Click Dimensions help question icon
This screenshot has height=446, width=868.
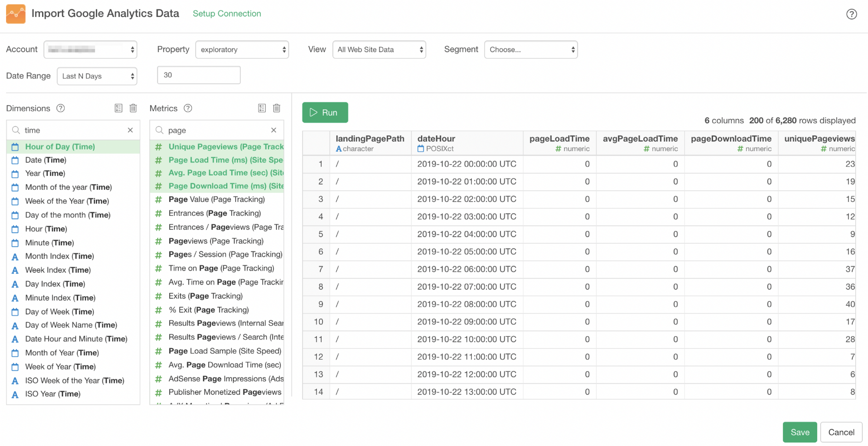(x=61, y=108)
